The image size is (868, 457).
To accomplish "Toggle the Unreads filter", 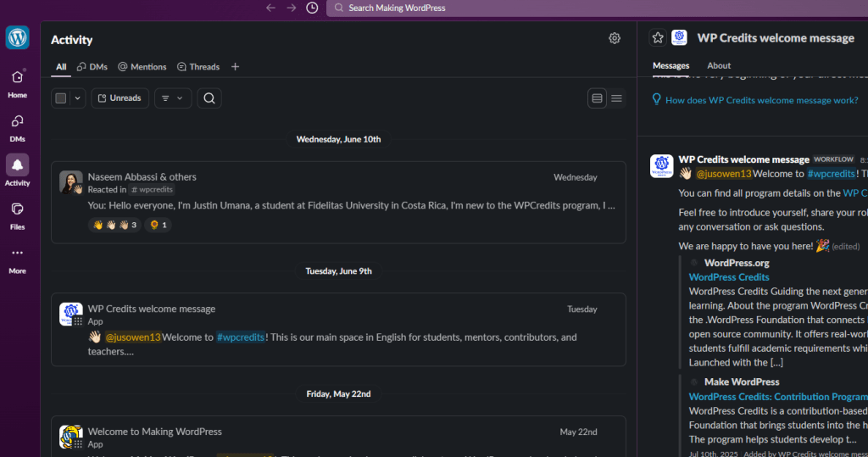I will point(120,98).
